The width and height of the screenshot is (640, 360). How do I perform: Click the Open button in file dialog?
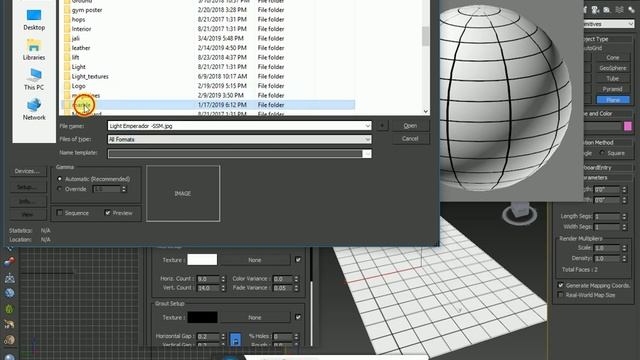[410, 126]
